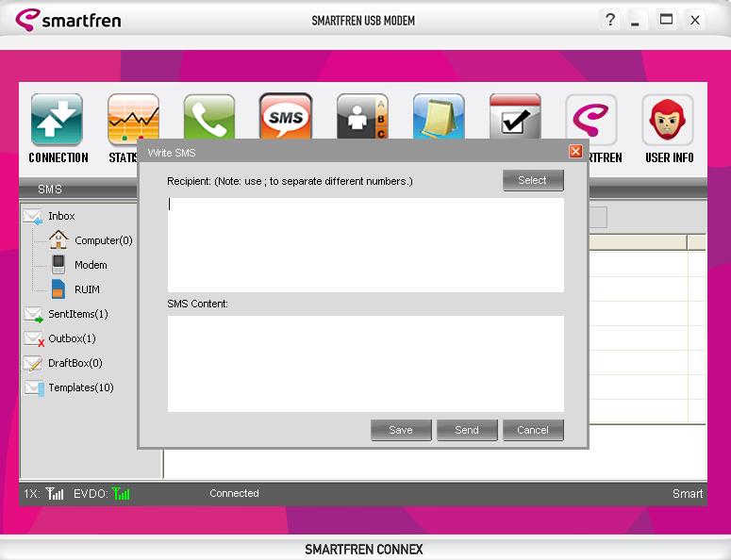The height and width of the screenshot is (560, 731).
Task: Save the SMS as draft
Action: [401, 430]
